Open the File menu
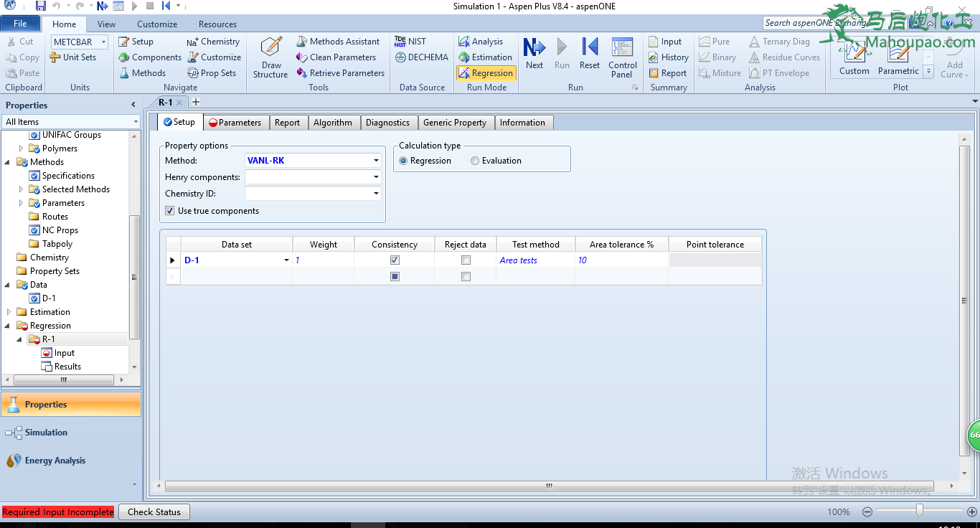980x528 pixels. tap(20, 24)
